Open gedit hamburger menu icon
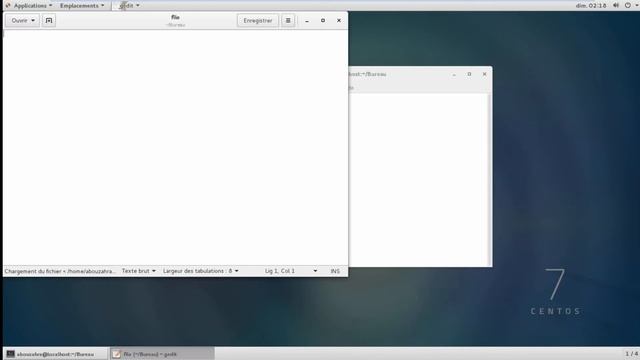 click(x=288, y=20)
